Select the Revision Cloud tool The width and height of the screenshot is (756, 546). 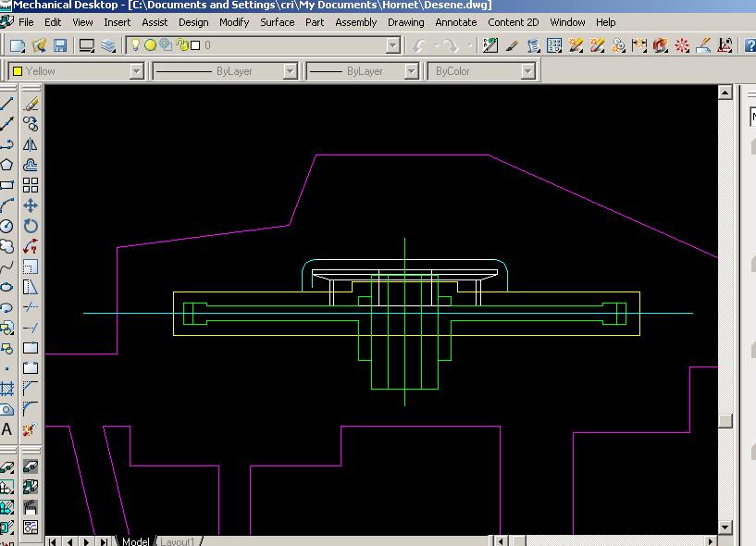click(x=6, y=246)
